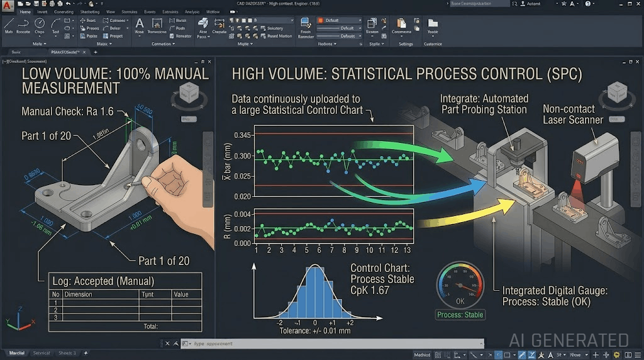Image resolution: width=644 pixels, height=360 pixels.
Task: Open the hamburger customization icon in status bar
Action: point(638,355)
